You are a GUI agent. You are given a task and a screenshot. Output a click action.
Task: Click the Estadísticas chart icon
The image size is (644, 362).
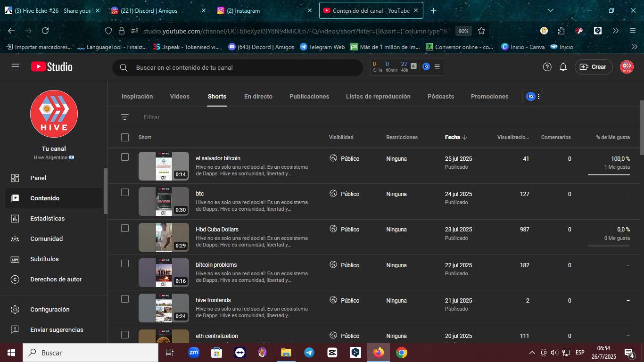[x=15, y=218]
